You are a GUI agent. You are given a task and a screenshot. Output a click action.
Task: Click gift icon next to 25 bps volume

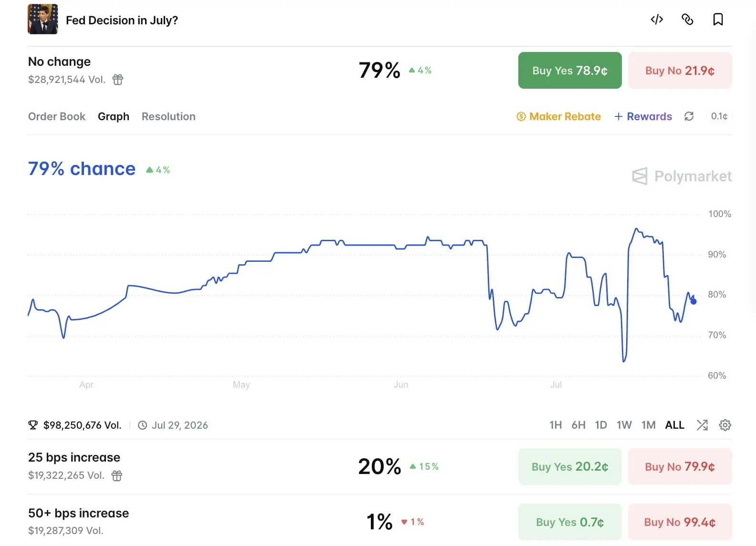(x=117, y=475)
